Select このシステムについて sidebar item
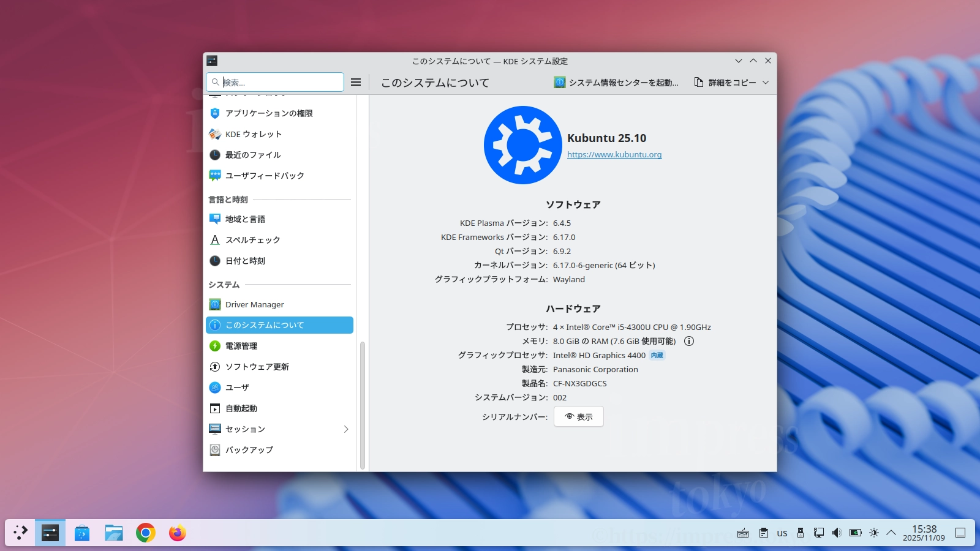The image size is (980, 551). point(279,325)
